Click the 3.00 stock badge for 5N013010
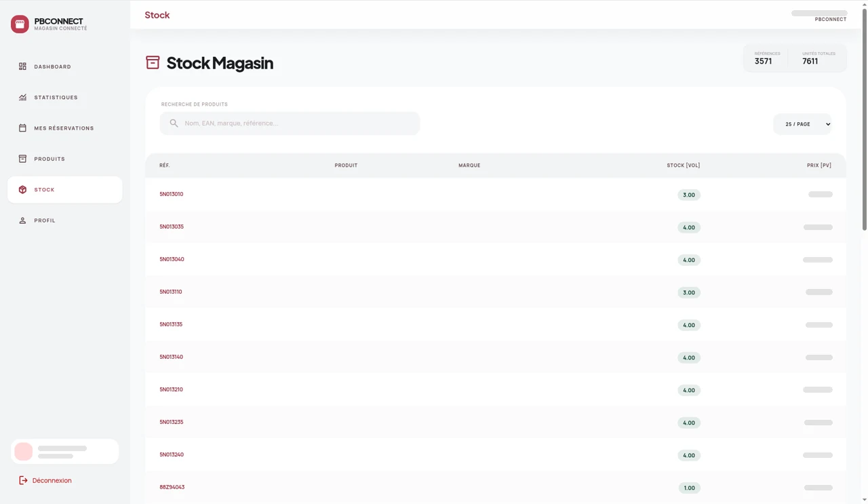 [689, 195]
